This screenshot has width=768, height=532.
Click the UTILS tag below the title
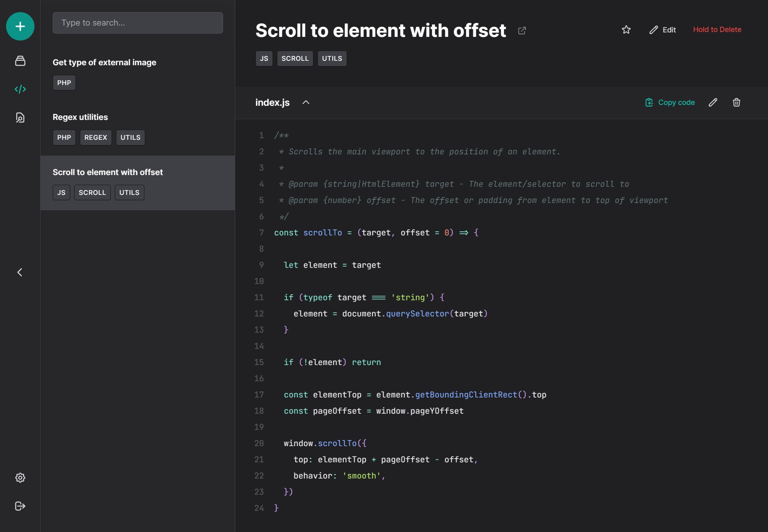(332, 58)
